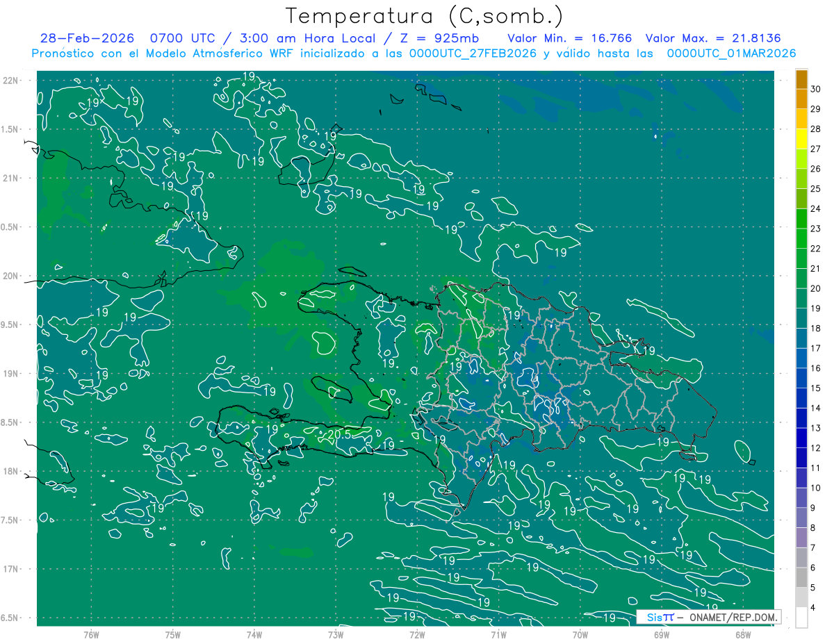Screen dimensions: 834x644
Task: Click the 72W longitude axis label
Action: tap(417, 634)
